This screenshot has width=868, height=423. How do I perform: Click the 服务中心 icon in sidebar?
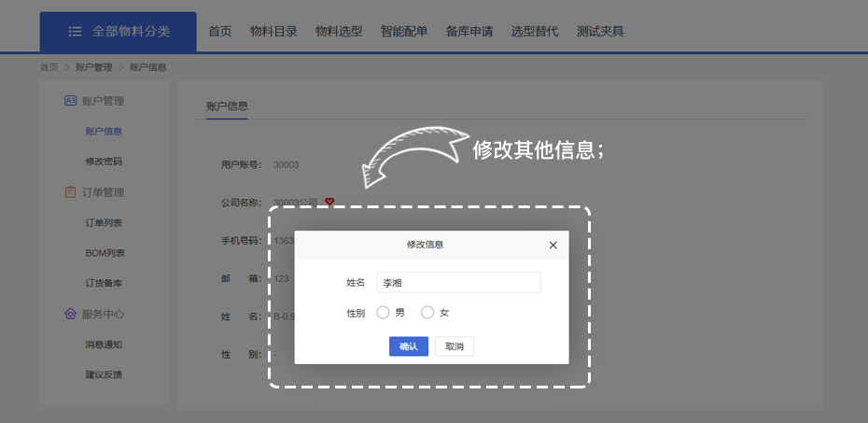[x=70, y=314]
